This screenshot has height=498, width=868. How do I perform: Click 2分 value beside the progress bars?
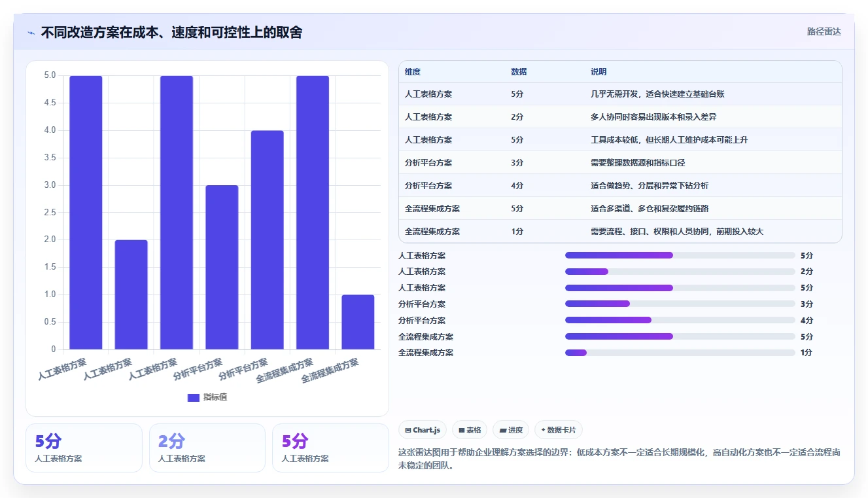point(807,272)
